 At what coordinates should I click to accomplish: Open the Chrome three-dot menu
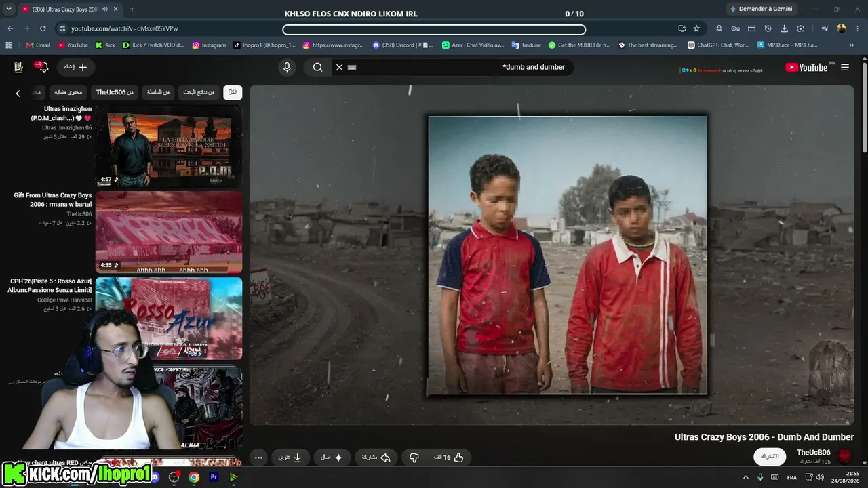click(858, 28)
